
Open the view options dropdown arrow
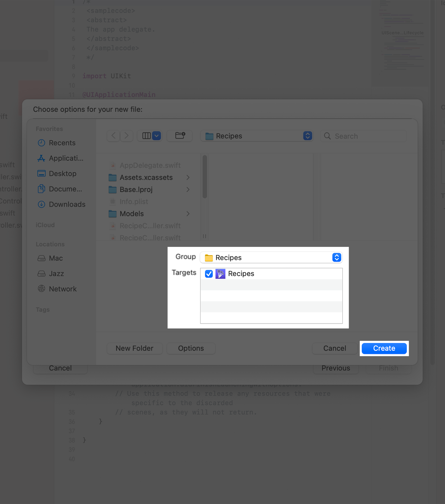(x=157, y=136)
